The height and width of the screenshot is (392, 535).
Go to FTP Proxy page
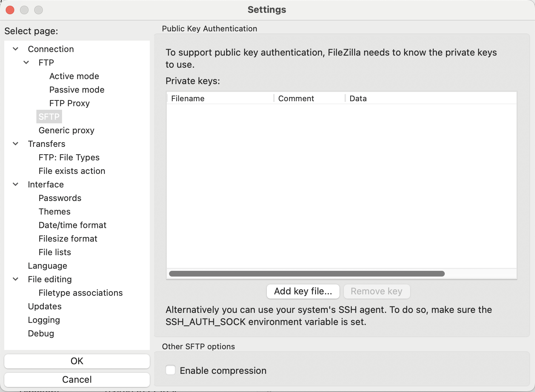(70, 103)
